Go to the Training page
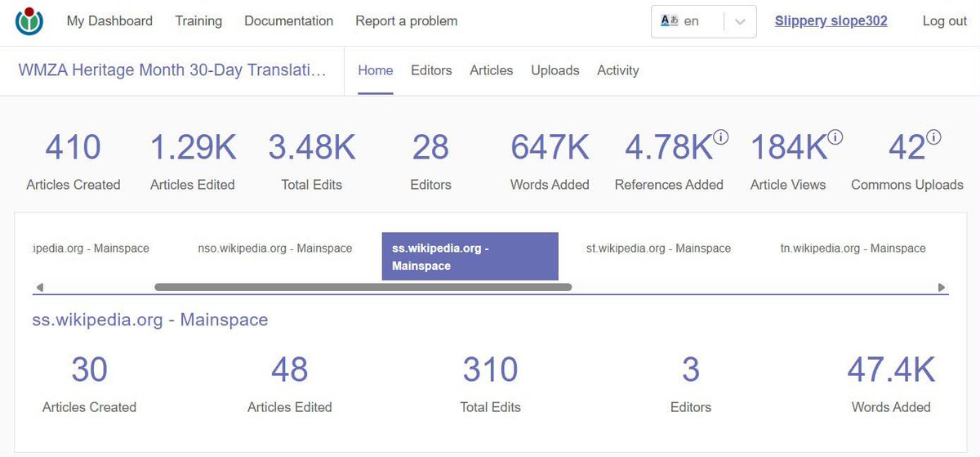 198,21
